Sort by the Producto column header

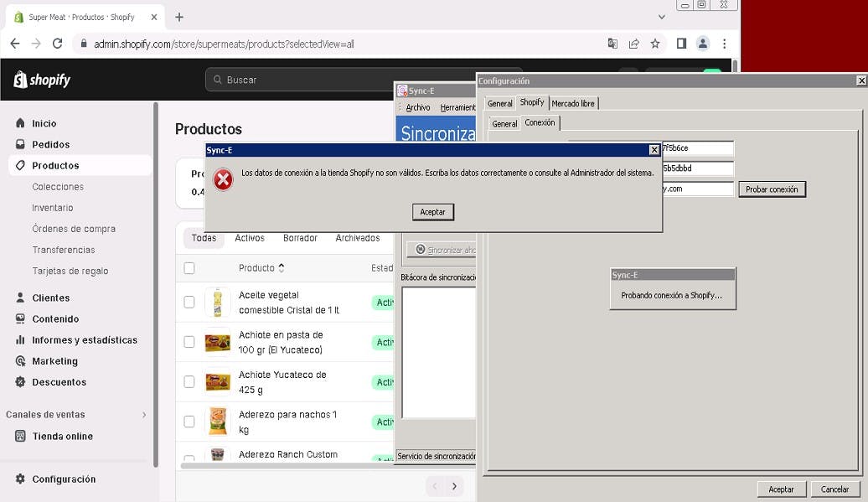[x=261, y=268]
